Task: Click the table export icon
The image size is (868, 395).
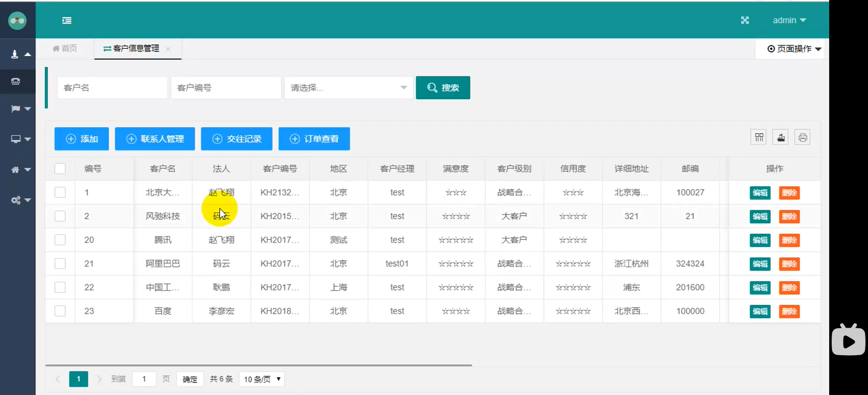Action: 781,137
